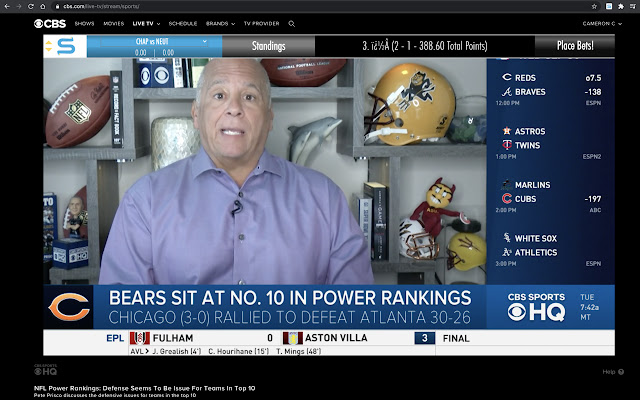Screen dimensions: 640x400
Task: Click the CUBS team row
Action: (x=551, y=199)
